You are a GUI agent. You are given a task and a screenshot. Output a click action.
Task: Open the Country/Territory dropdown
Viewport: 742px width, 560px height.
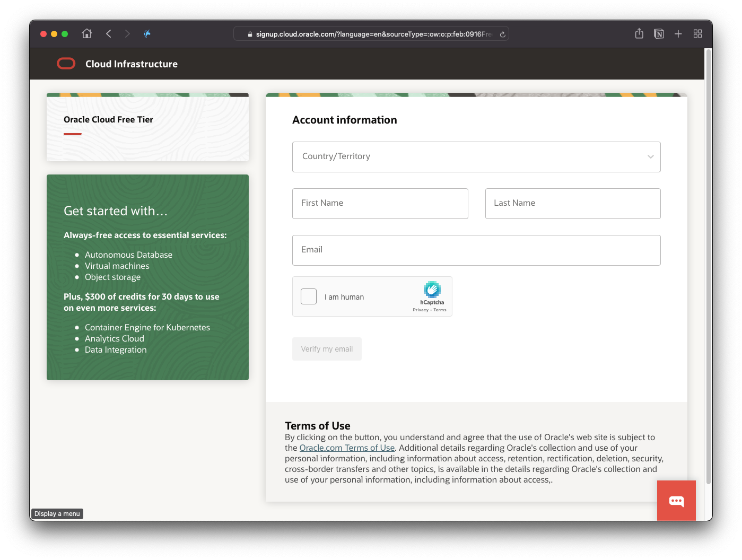(476, 157)
